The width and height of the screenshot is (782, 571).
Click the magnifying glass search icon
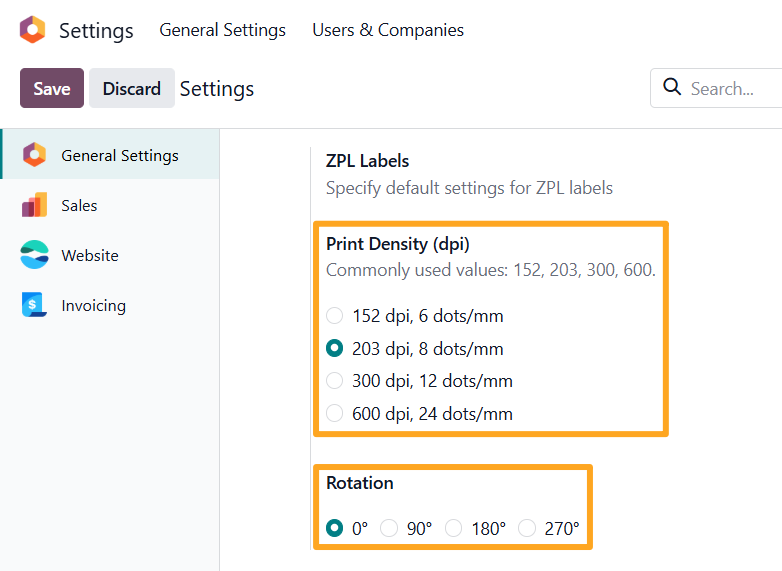click(673, 88)
